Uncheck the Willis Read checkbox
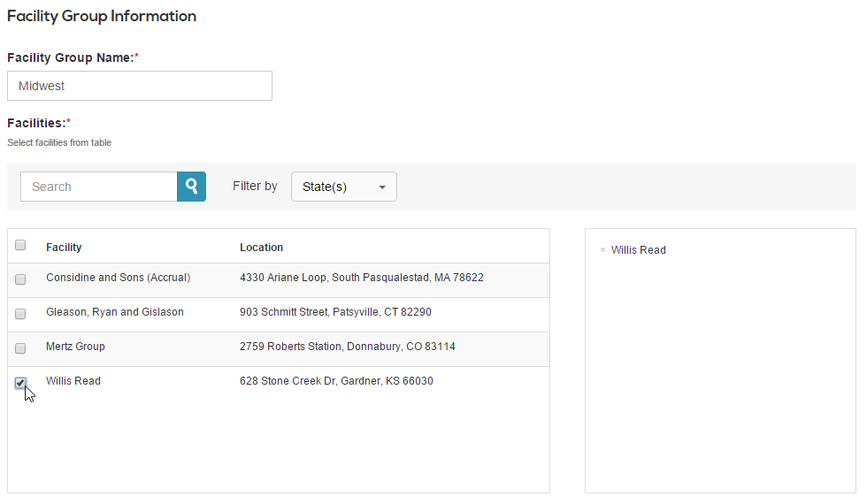Screen dimensions: 867x504 click(20, 382)
